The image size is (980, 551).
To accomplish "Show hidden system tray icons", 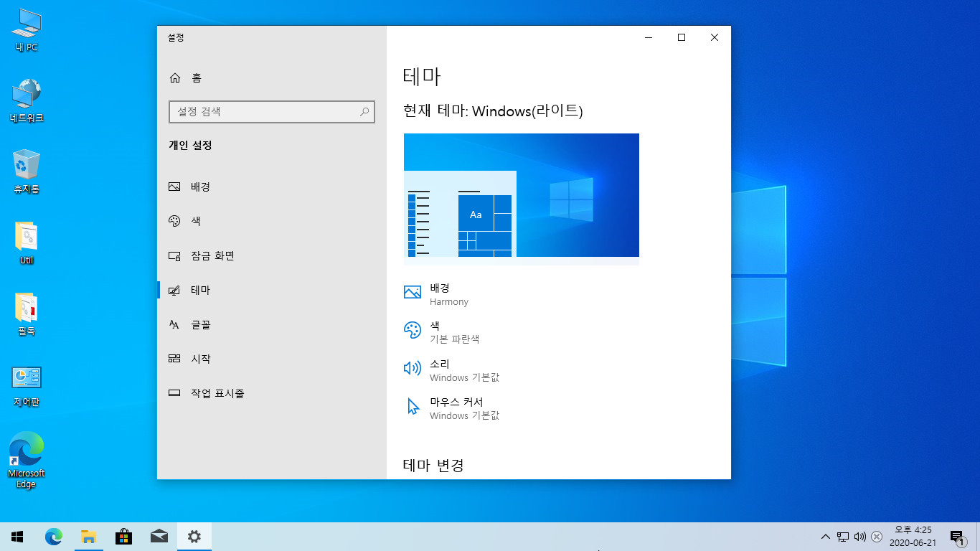I will point(826,537).
